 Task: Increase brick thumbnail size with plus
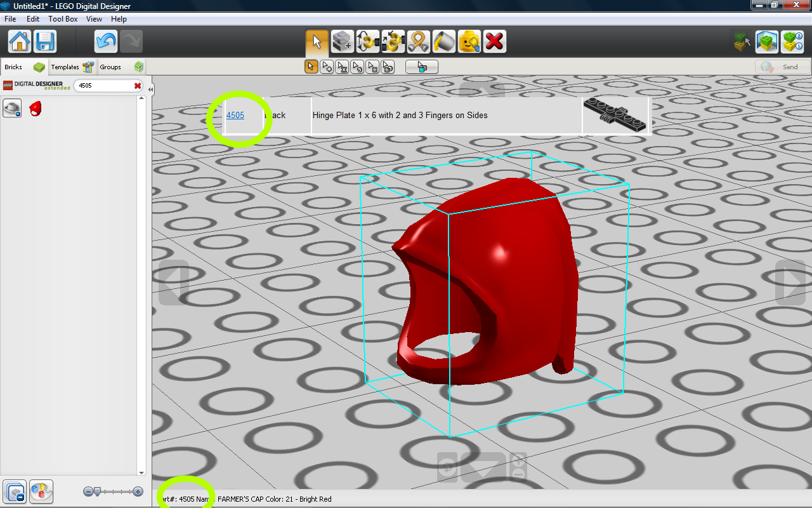click(138, 491)
